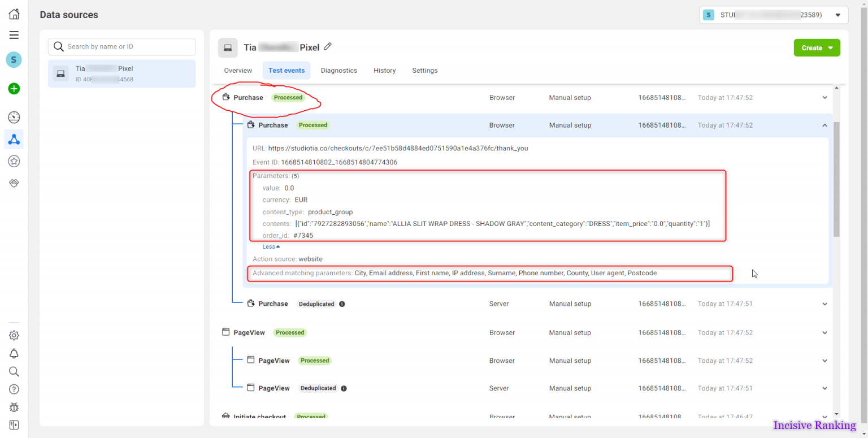Click the Less link under parameters
The image size is (868, 438).
pyautogui.click(x=271, y=247)
